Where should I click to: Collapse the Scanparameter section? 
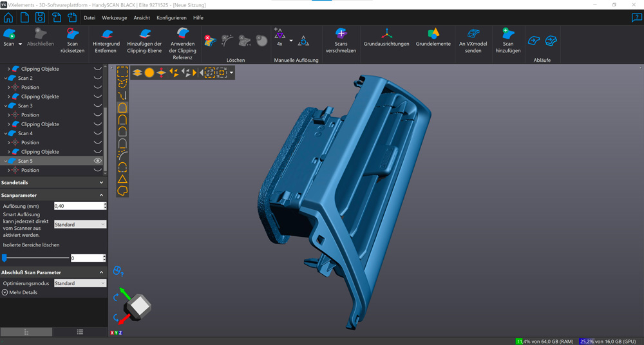tap(101, 195)
